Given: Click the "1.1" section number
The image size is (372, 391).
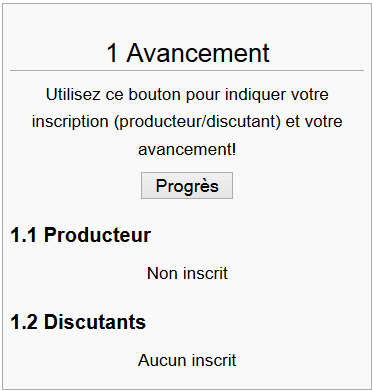Looking at the screenshot, I should 24,235.
